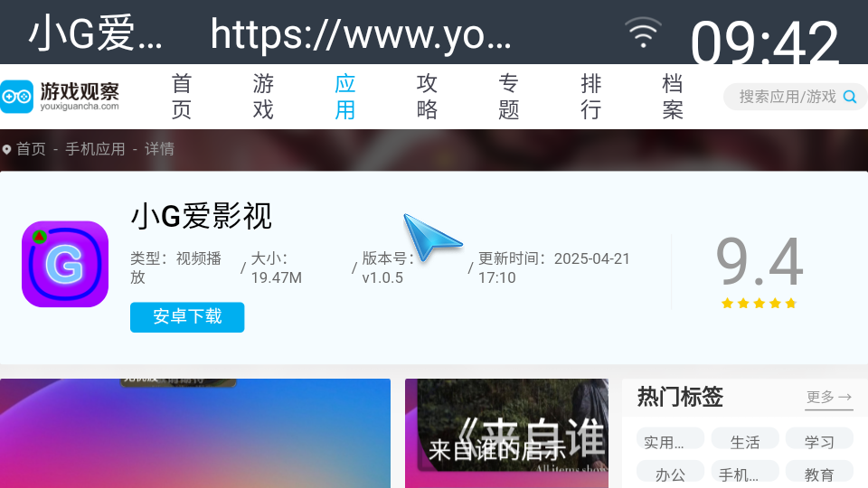This screenshot has width=868, height=488.
Task: Click 更多 link beside 热门标签
Action: [x=829, y=398]
